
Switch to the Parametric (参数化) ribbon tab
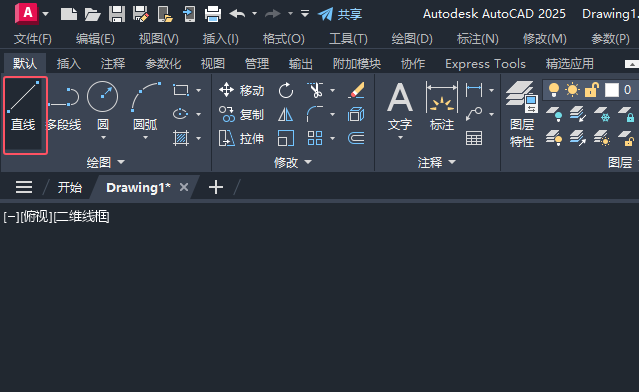[163, 64]
